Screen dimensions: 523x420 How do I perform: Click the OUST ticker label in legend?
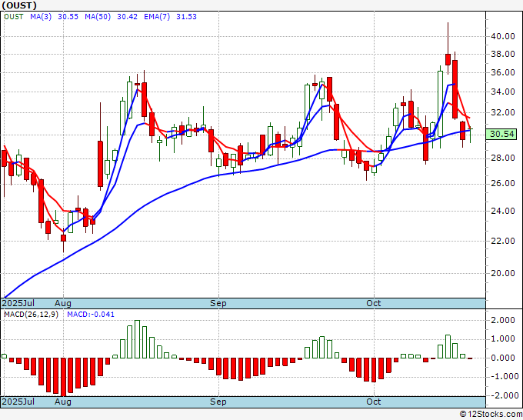coord(14,17)
